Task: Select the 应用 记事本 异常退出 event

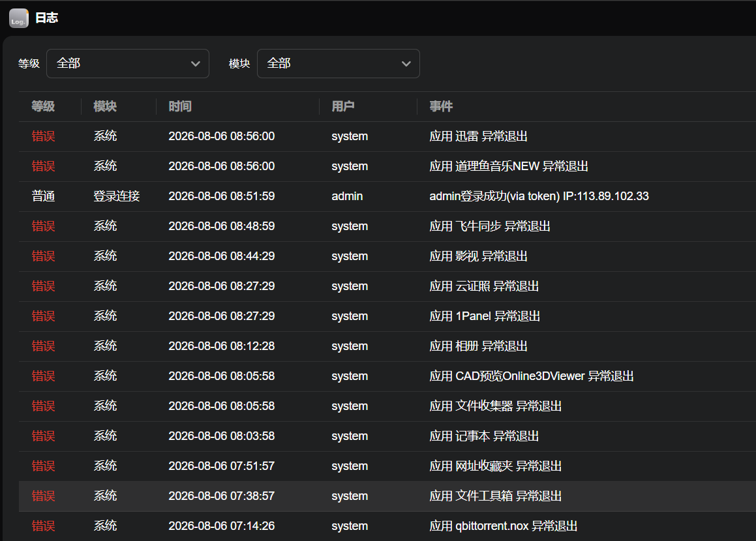Action: 484,436
